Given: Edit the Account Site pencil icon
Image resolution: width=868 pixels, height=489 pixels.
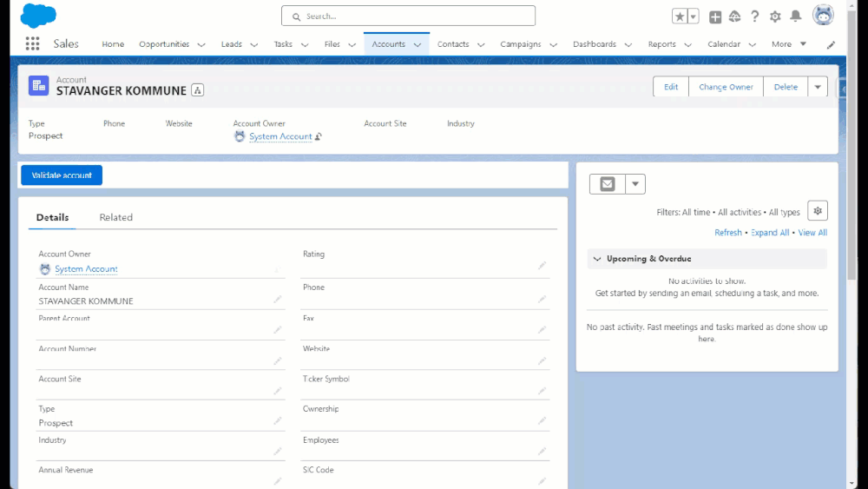Looking at the screenshot, I should click(x=278, y=391).
